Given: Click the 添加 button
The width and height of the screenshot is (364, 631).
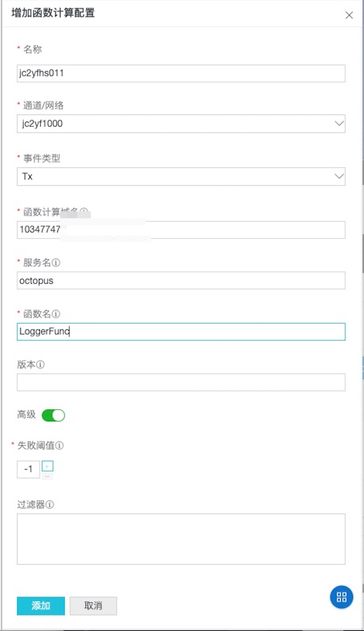Looking at the screenshot, I should (41, 606).
